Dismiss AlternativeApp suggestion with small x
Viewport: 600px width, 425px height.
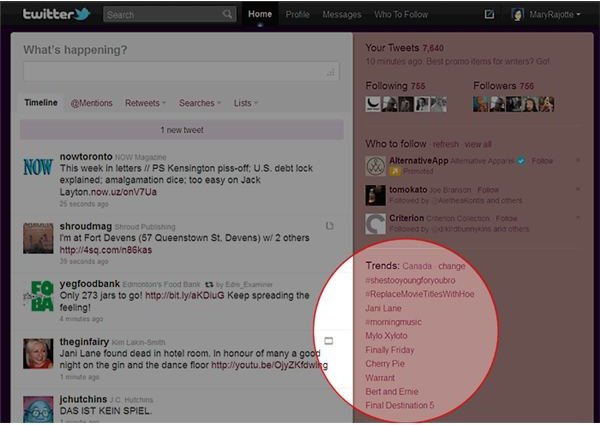tap(578, 160)
